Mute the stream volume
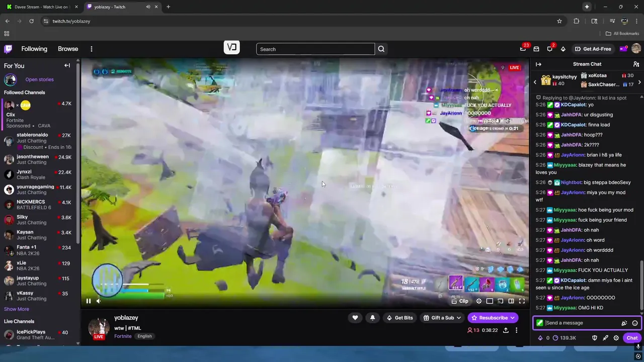644x362 pixels. coord(99,301)
